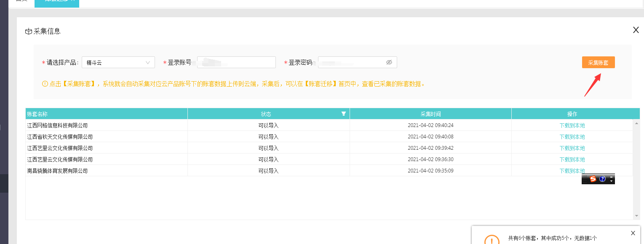Screen dimensions: 644x244
Task: Click 下载到本地 link for 南昌骁腾体育发展有限公司
Action: (x=572, y=171)
